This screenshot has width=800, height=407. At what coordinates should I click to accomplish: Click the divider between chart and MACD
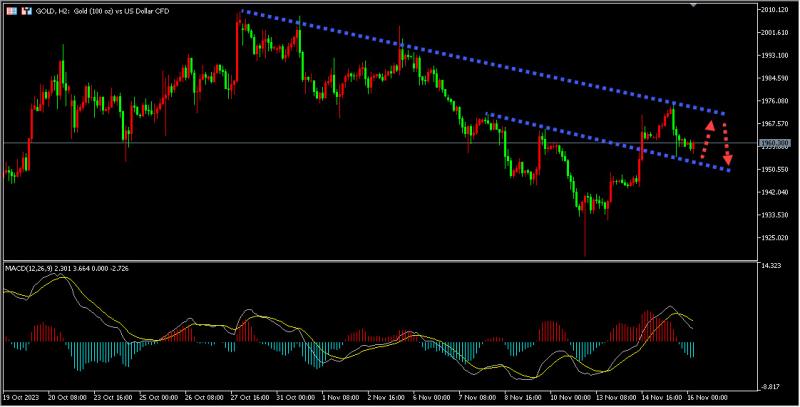point(380,261)
